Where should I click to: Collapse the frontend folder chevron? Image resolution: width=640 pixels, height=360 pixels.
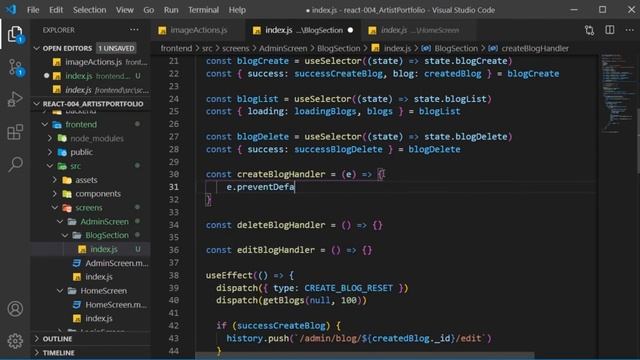point(45,124)
